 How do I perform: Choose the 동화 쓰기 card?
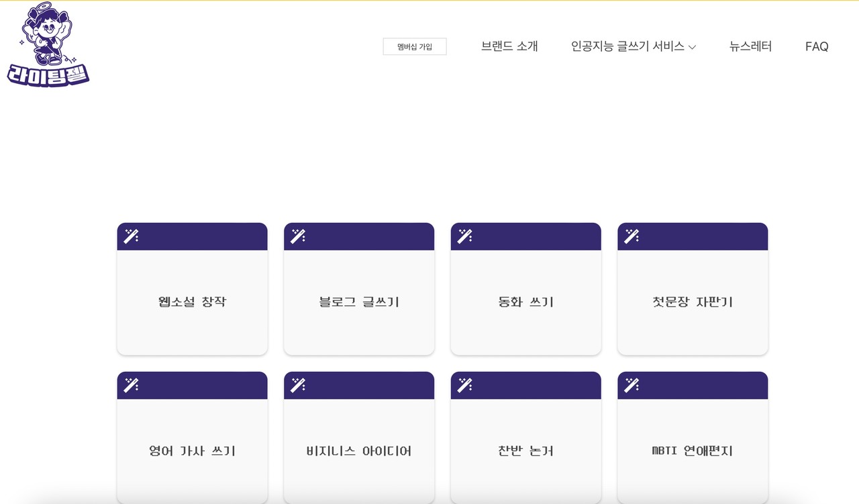coord(526,302)
